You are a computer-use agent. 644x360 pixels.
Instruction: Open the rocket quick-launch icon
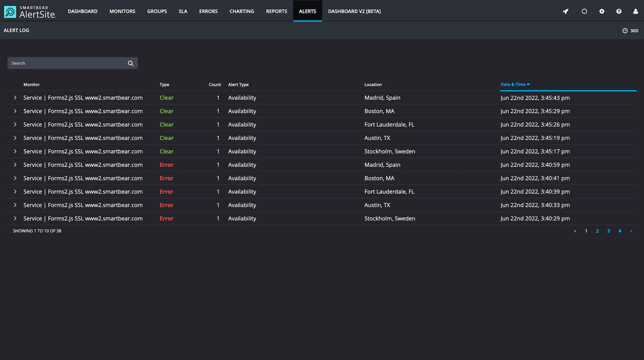pyautogui.click(x=566, y=11)
